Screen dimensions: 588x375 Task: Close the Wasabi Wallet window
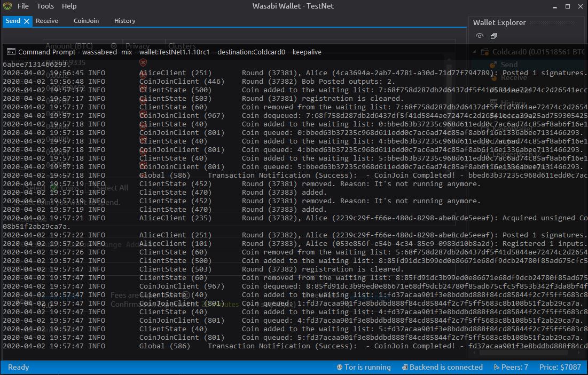pyautogui.click(x=581, y=6)
